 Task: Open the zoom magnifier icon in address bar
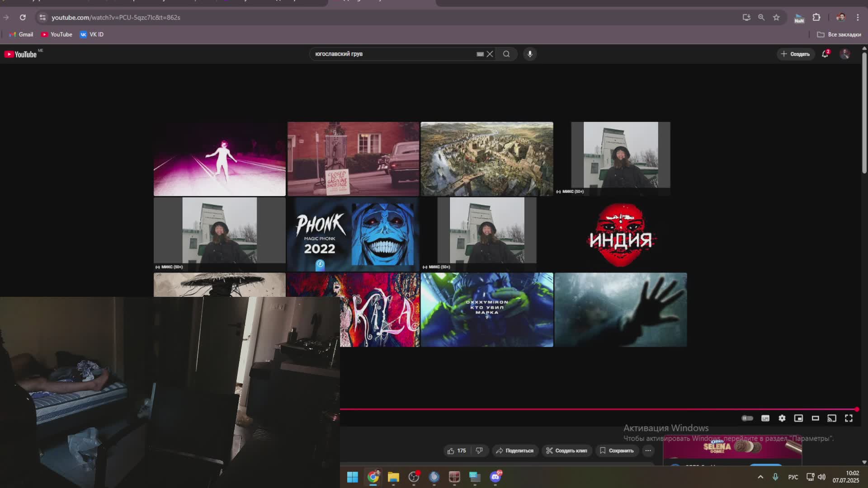tap(761, 17)
